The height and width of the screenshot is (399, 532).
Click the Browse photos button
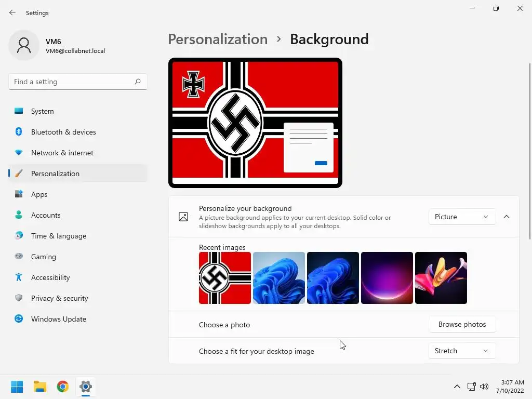coord(462,324)
